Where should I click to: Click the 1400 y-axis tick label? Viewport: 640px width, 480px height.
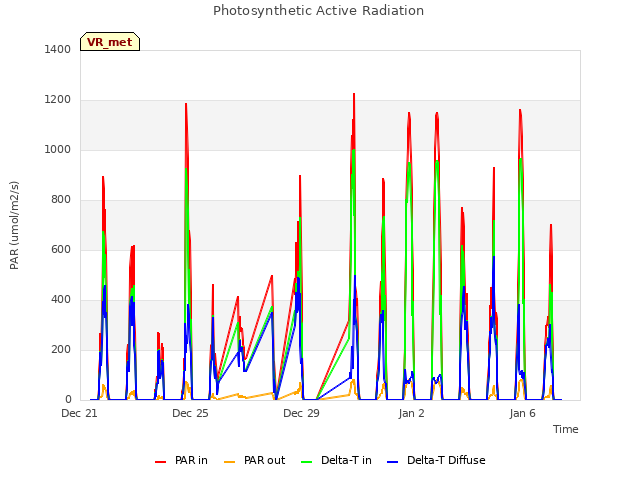(58, 49)
